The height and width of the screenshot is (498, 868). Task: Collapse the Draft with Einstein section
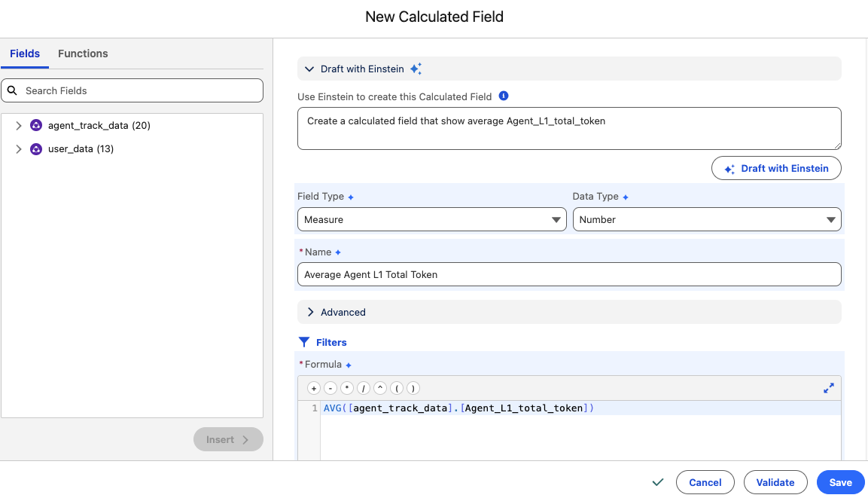(309, 69)
